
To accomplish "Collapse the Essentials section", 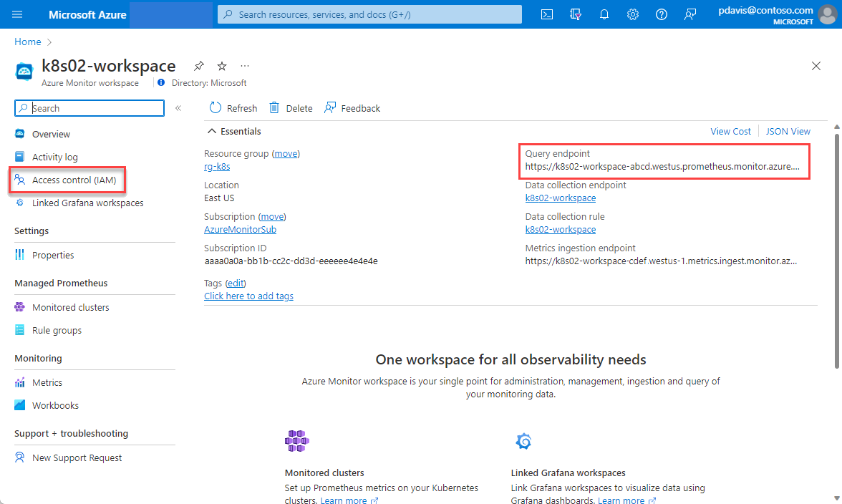I will (x=212, y=131).
